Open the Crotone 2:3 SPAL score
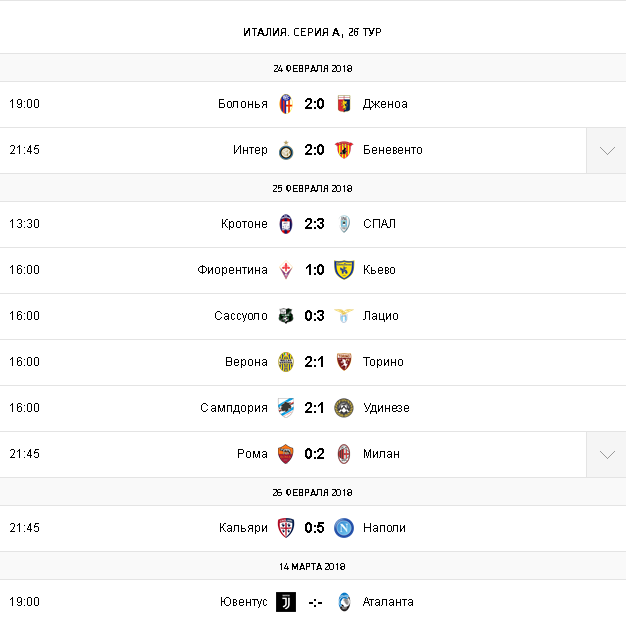The width and height of the screenshot is (626, 623). click(x=315, y=224)
